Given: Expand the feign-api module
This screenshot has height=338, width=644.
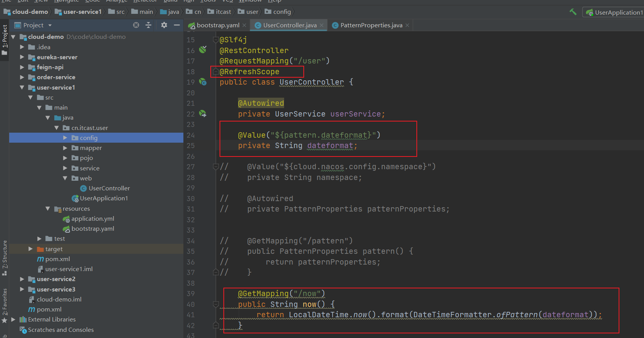Looking at the screenshot, I should (22, 67).
